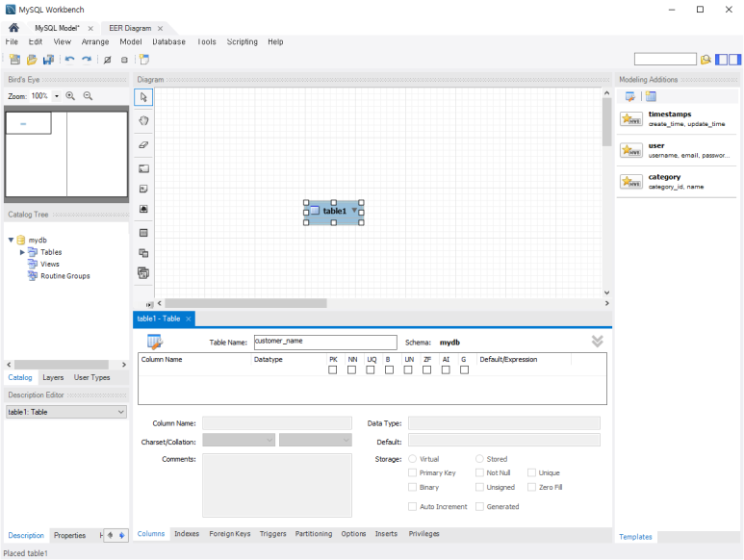Select the Stored storage radio button
The width and height of the screenshot is (744, 560).
click(x=479, y=459)
